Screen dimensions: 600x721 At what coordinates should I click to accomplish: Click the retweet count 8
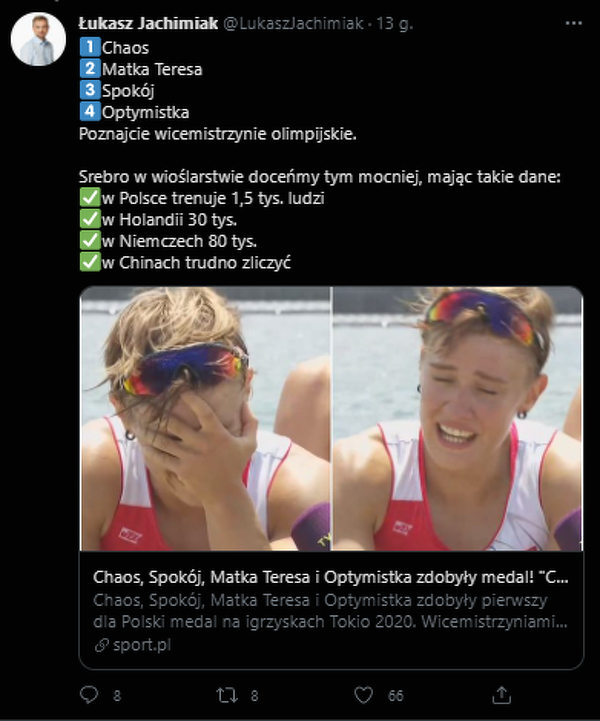coord(254,695)
